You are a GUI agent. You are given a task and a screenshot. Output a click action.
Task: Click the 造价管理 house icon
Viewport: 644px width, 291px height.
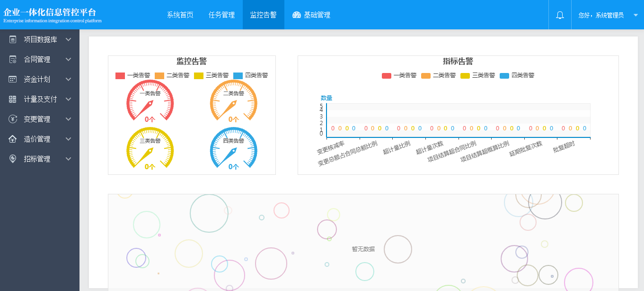pos(13,139)
